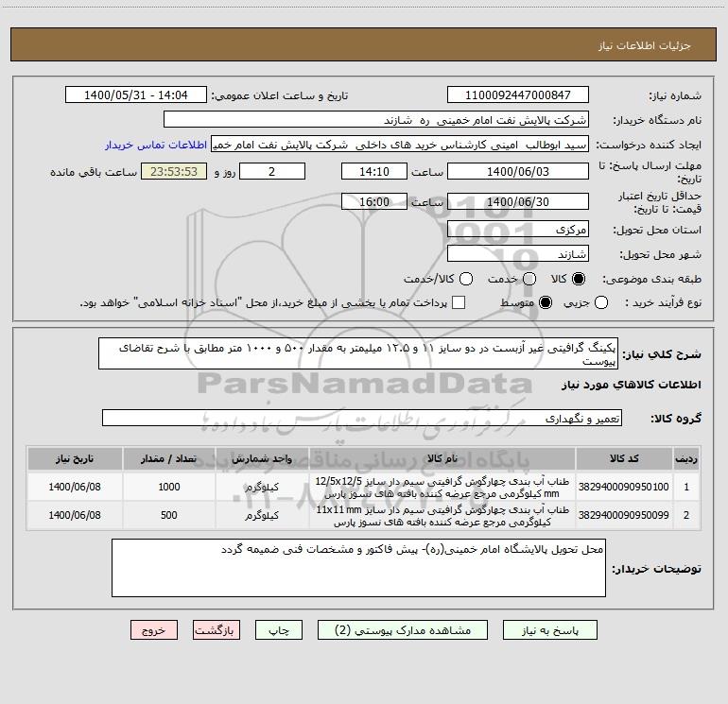Image resolution: width=728 pixels, height=704 pixels.
Task: Click the استان محل تحویل field مرکزی
Action: [518, 229]
